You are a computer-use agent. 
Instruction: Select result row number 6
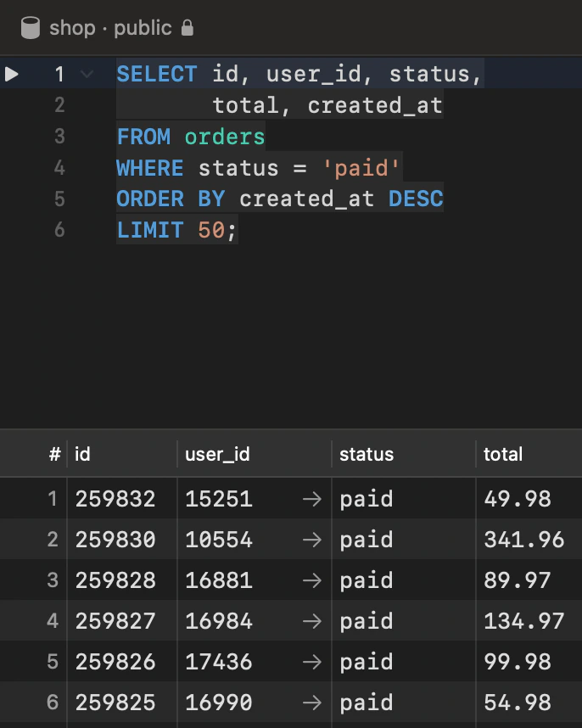click(53, 703)
